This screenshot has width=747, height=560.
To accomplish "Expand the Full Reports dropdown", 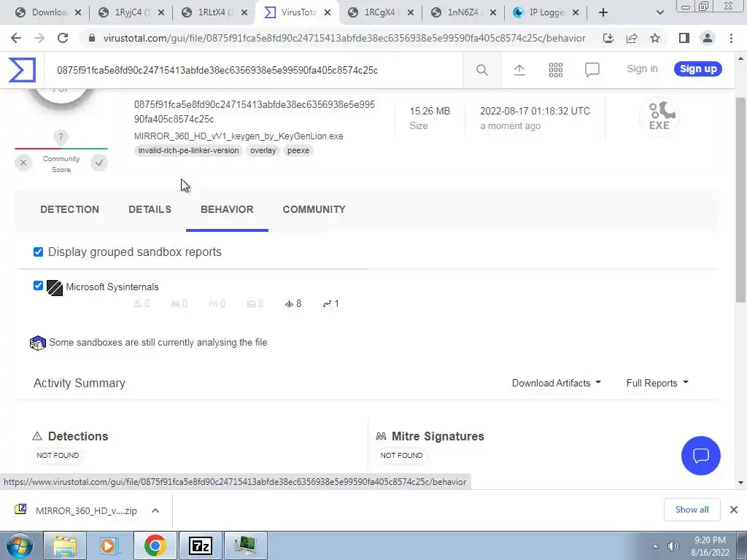I will point(657,383).
